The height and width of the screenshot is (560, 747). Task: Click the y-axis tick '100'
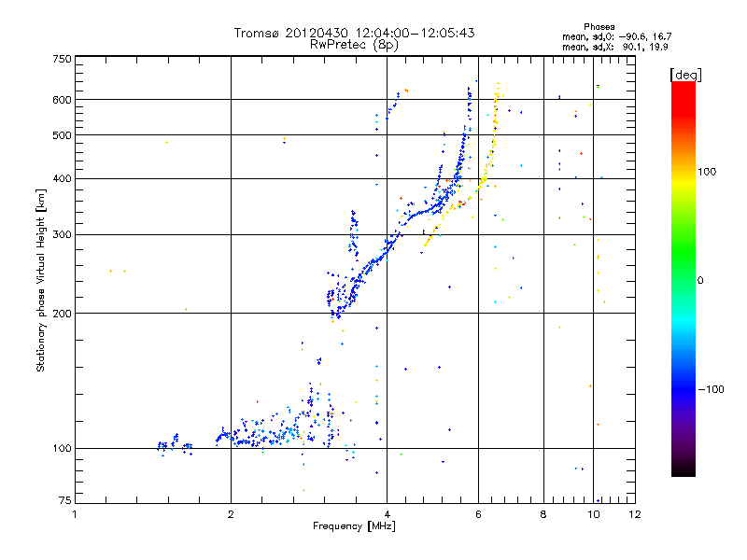(63, 448)
